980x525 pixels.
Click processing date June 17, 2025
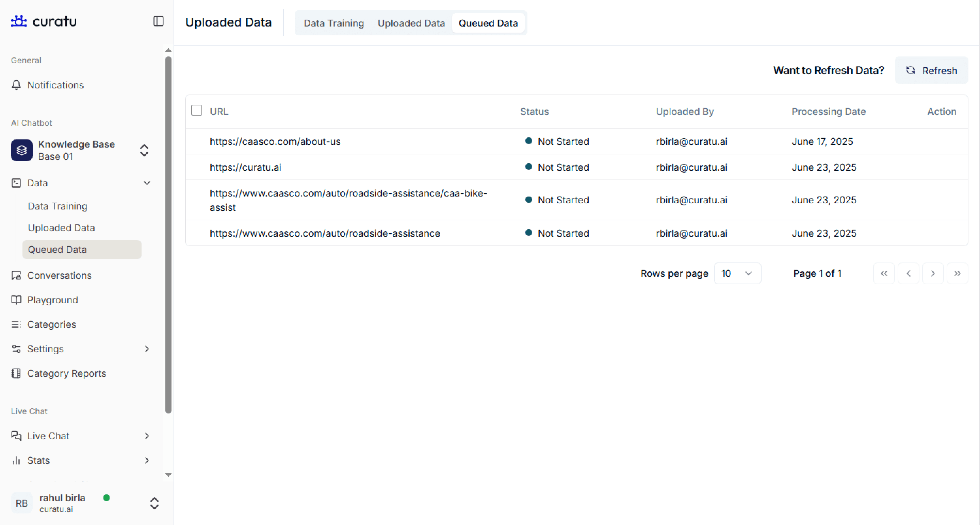pyautogui.click(x=822, y=141)
